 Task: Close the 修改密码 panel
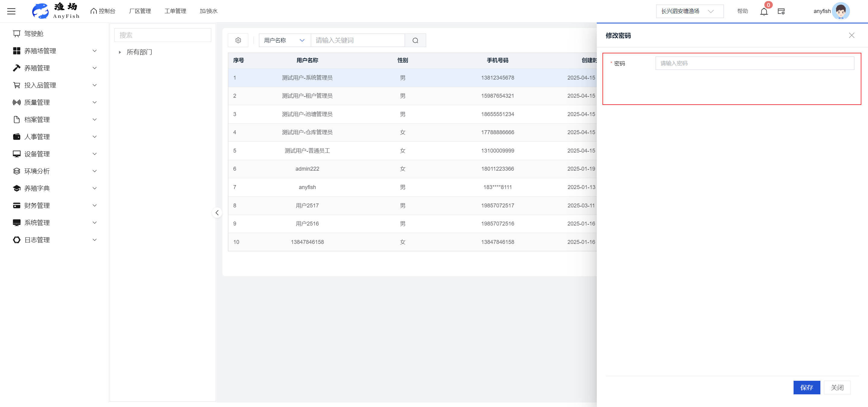851,35
